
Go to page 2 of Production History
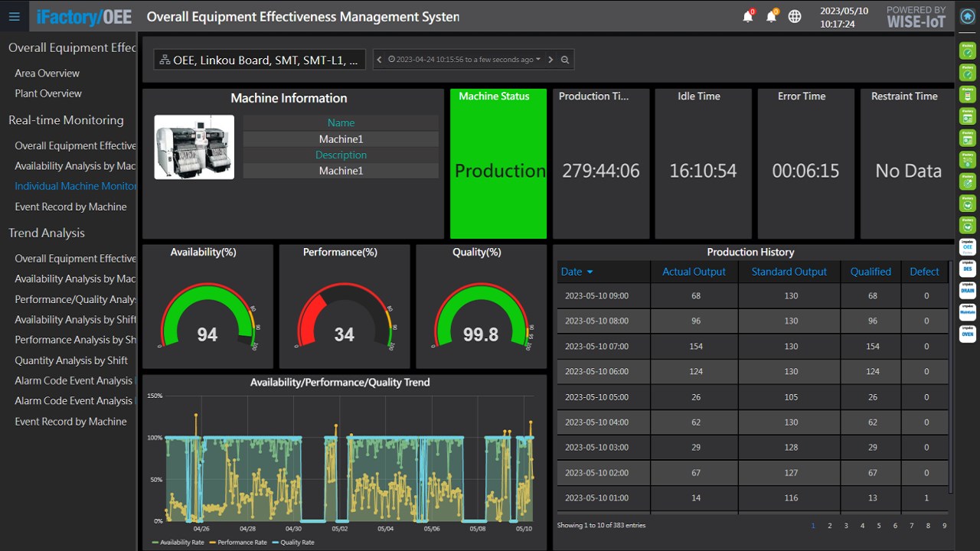coord(829,526)
